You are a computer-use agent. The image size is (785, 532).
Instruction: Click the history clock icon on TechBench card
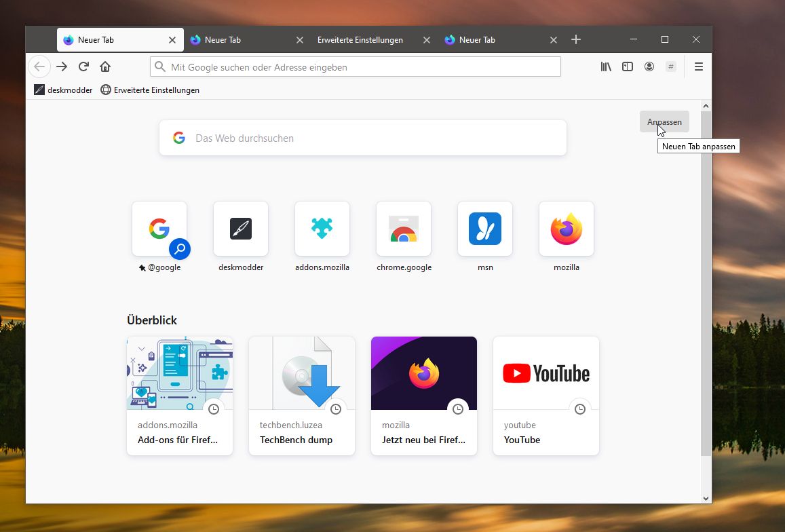tap(336, 409)
